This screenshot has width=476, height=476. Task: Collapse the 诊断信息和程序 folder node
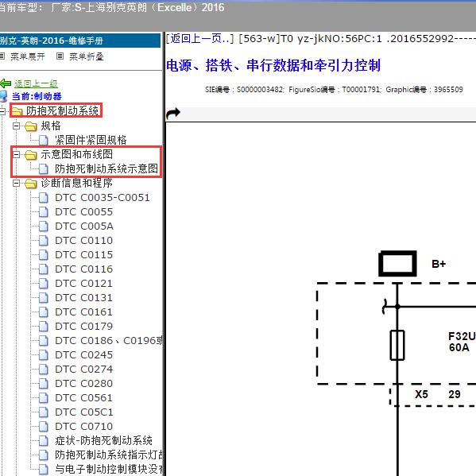point(16,183)
